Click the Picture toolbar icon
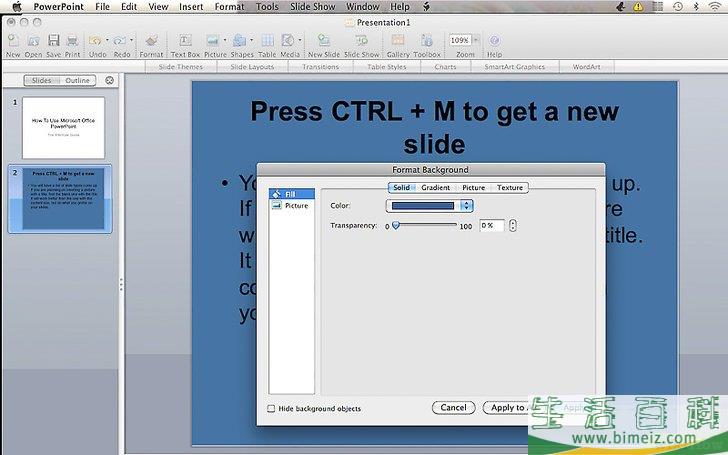 pyautogui.click(x=213, y=41)
